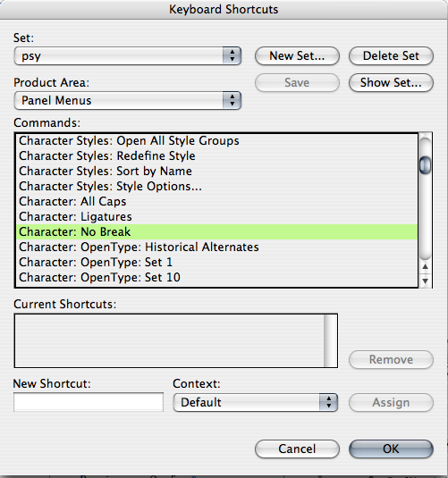Click the Cancel button
This screenshot has height=478, width=448.
pos(297,449)
